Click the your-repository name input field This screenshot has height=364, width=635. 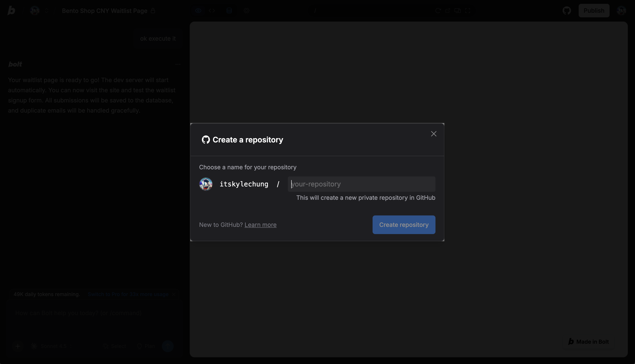click(x=361, y=184)
